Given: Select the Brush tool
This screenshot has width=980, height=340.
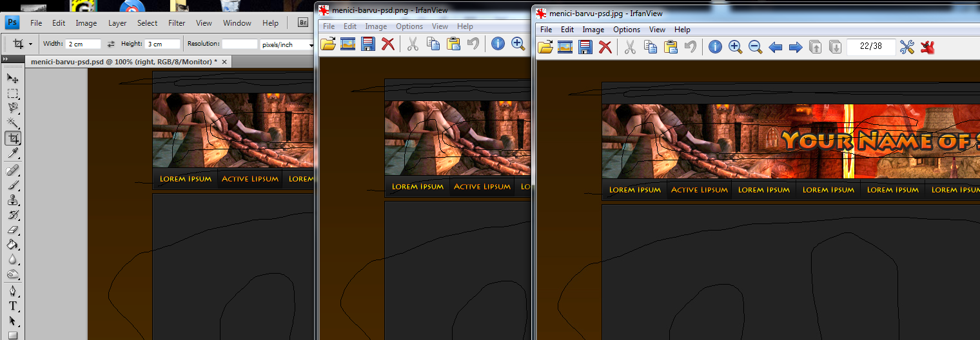Looking at the screenshot, I should click(13, 185).
